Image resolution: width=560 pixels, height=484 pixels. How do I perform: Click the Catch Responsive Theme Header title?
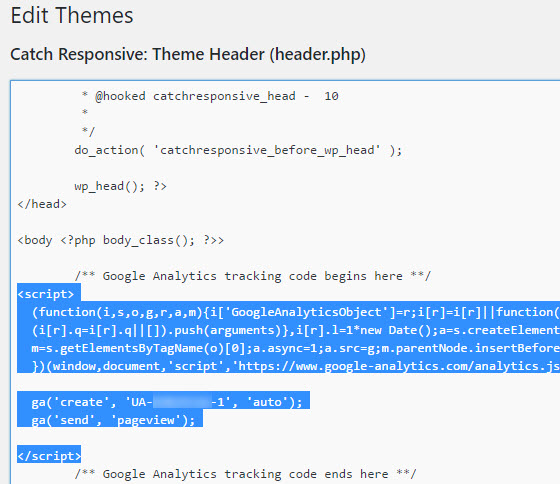(x=188, y=55)
